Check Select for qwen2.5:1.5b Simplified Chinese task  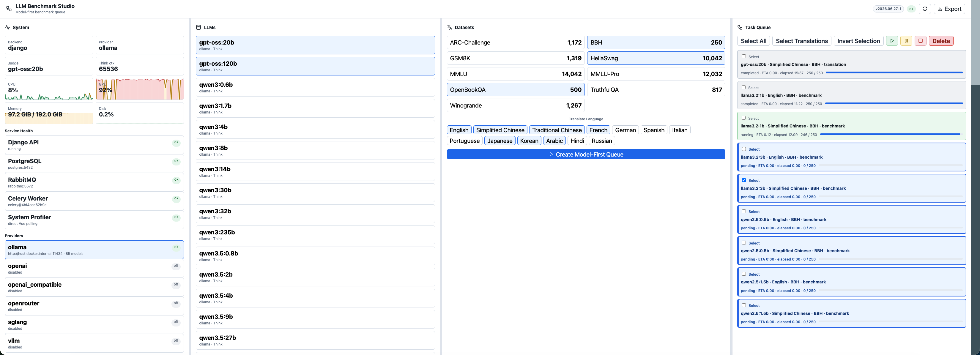point(744,305)
